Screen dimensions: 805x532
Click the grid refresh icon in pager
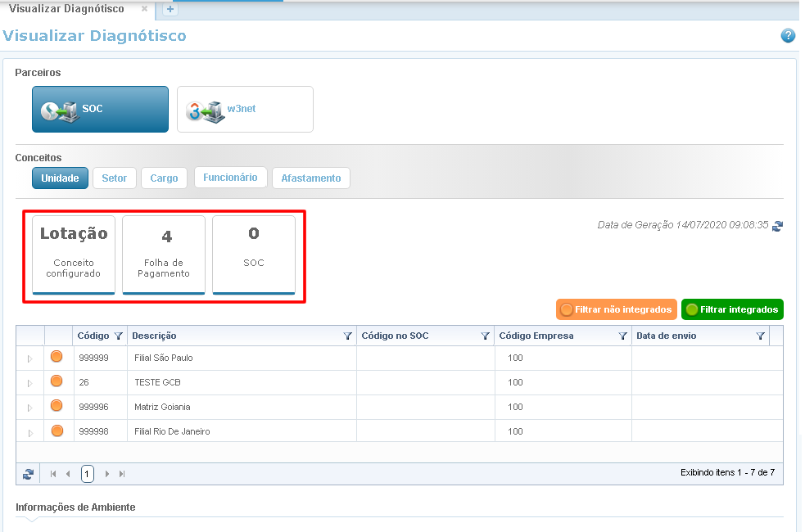pyautogui.click(x=29, y=473)
